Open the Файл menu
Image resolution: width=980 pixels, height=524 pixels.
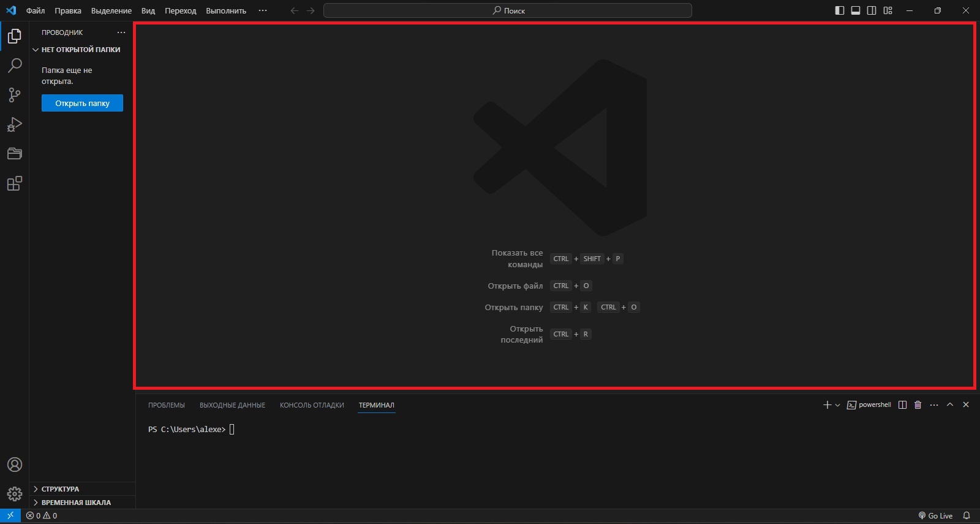tap(36, 10)
